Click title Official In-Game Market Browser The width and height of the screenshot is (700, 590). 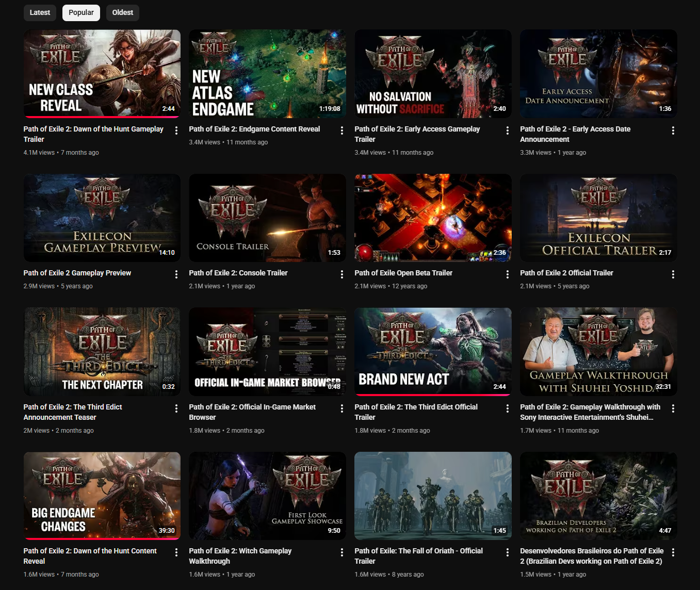(252, 412)
